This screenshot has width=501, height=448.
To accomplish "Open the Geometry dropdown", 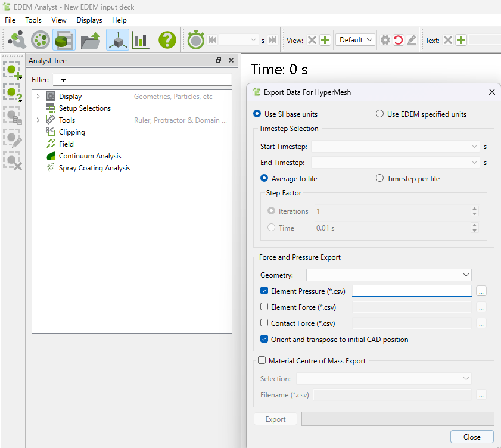I will [388, 275].
